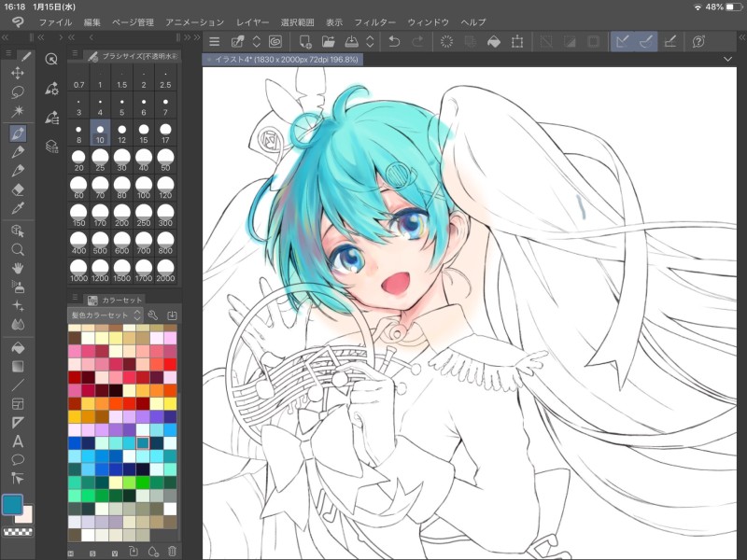Select brush size 25
Image resolution: width=747 pixels, height=560 pixels.
100,160
